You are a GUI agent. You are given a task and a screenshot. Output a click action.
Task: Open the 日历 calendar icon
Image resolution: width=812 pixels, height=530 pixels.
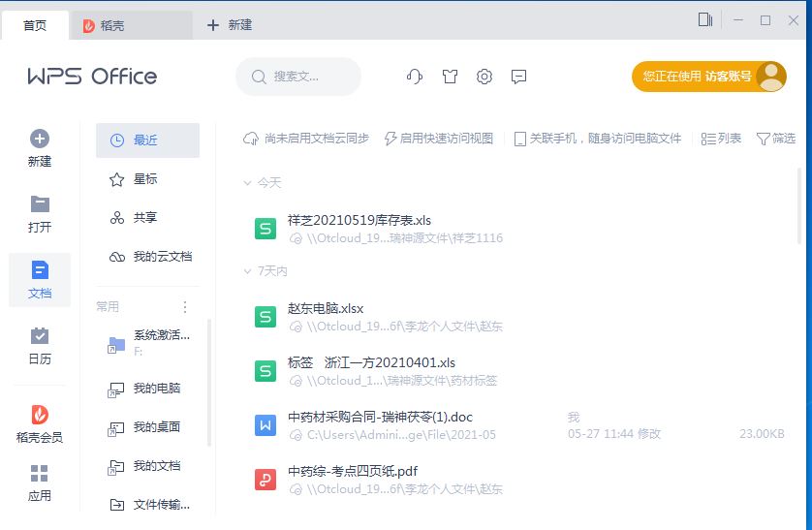(x=40, y=336)
